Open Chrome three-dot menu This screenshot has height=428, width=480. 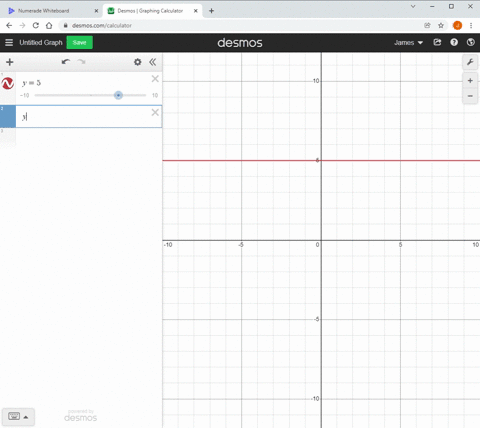point(471,25)
